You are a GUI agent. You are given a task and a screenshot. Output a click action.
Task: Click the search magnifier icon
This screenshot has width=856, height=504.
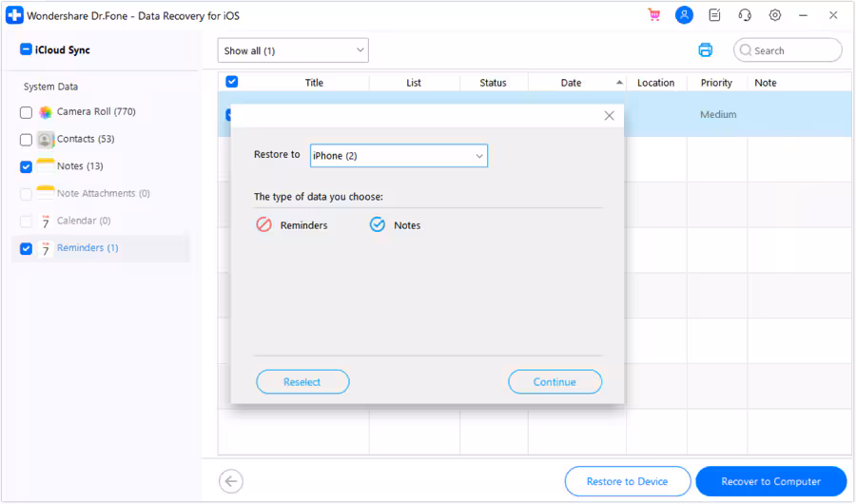point(745,50)
